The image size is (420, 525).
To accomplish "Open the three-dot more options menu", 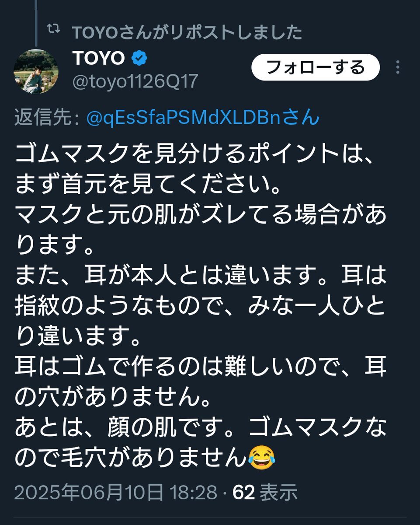I will 397,67.
